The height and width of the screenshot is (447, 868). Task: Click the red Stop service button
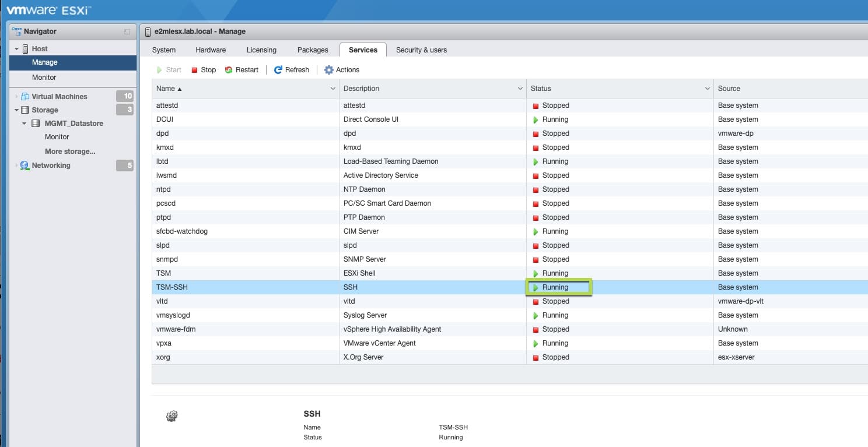[203, 70]
